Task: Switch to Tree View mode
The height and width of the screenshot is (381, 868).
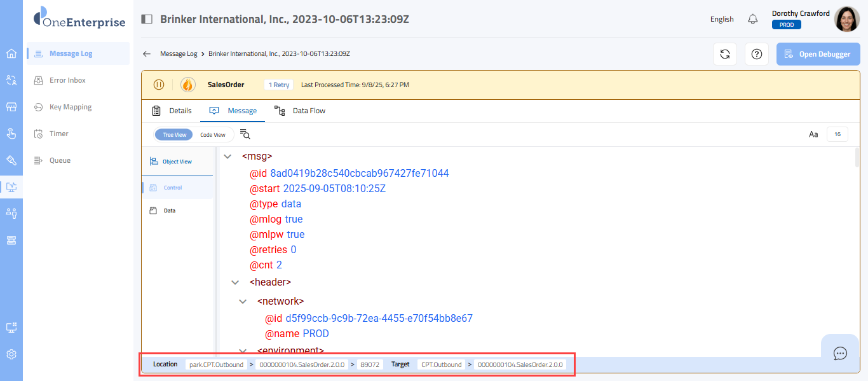Action: click(175, 135)
